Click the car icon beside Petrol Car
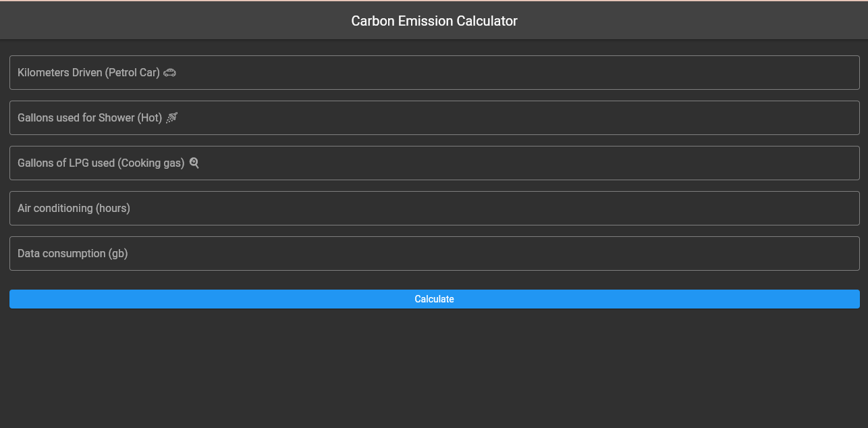Screen dimensions: 868x428 click(169, 73)
